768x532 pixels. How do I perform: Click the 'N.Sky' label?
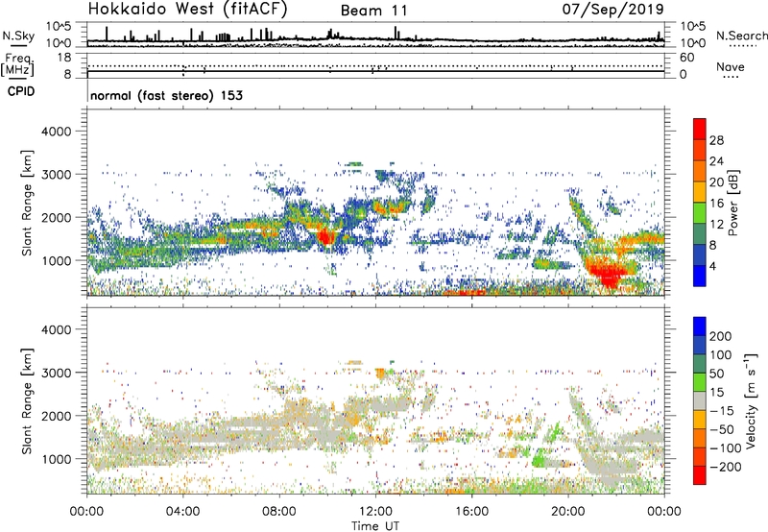coord(18,36)
